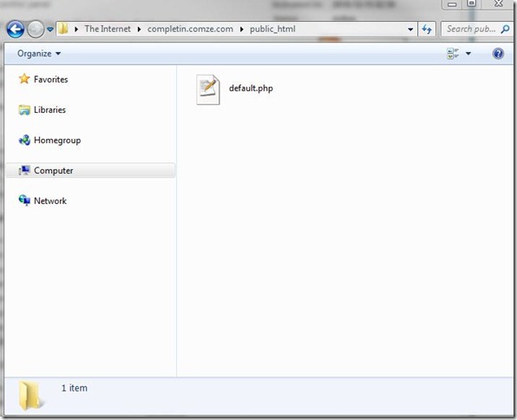
Task: Click the magnifier search icon
Action: pos(505,29)
